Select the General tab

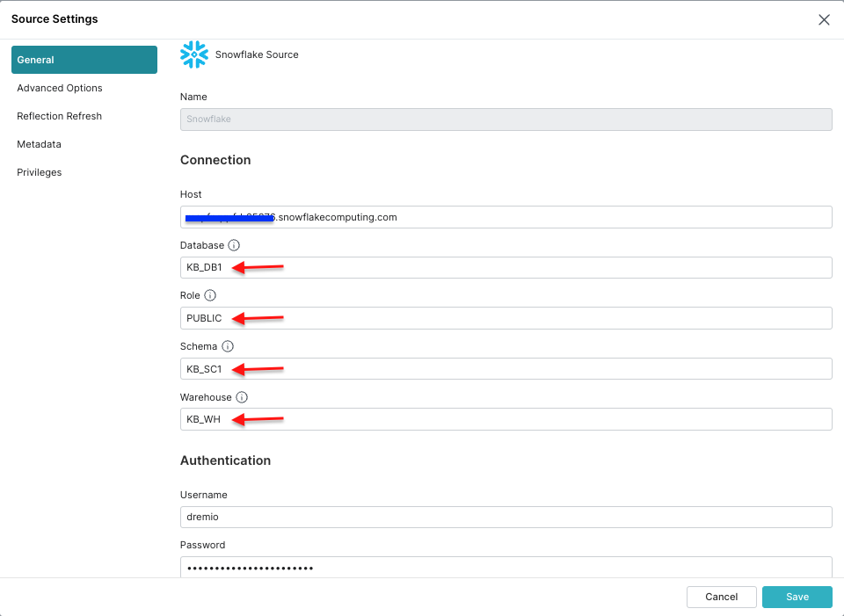84,60
